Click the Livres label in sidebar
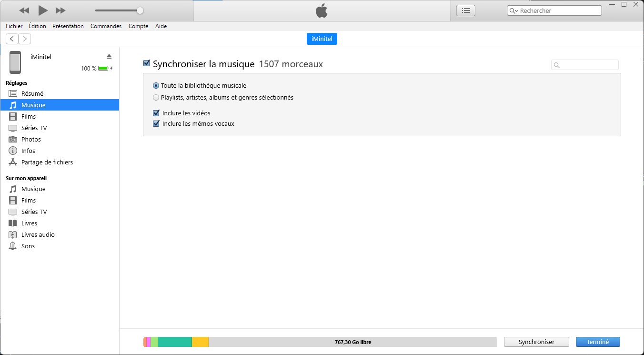Viewport: 644px width, 355px height. pos(29,223)
